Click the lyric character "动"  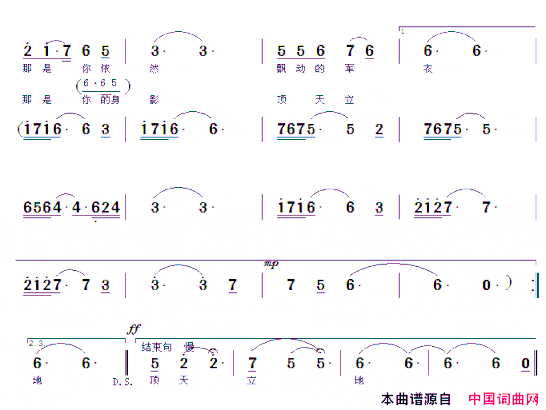pyautogui.click(x=301, y=68)
